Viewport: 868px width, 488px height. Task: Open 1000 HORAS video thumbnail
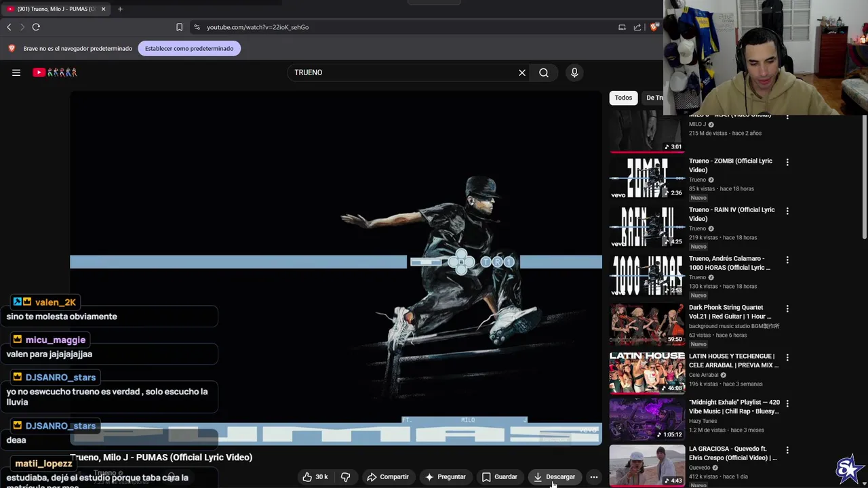click(x=646, y=276)
